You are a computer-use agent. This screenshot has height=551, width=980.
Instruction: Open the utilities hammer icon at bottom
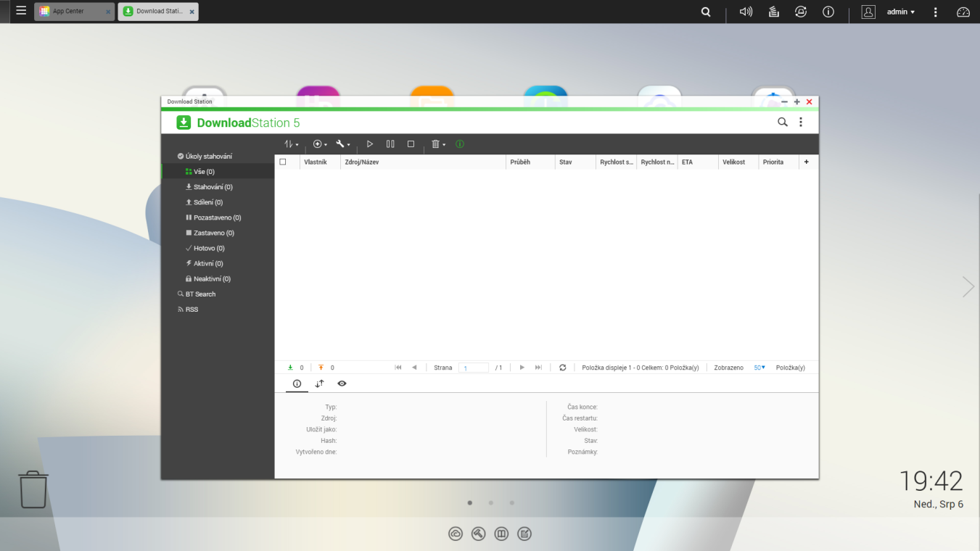[478, 534]
